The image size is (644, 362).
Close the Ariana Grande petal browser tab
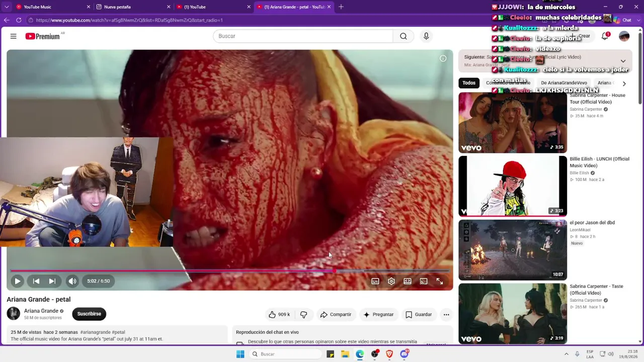tap(329, 7)
